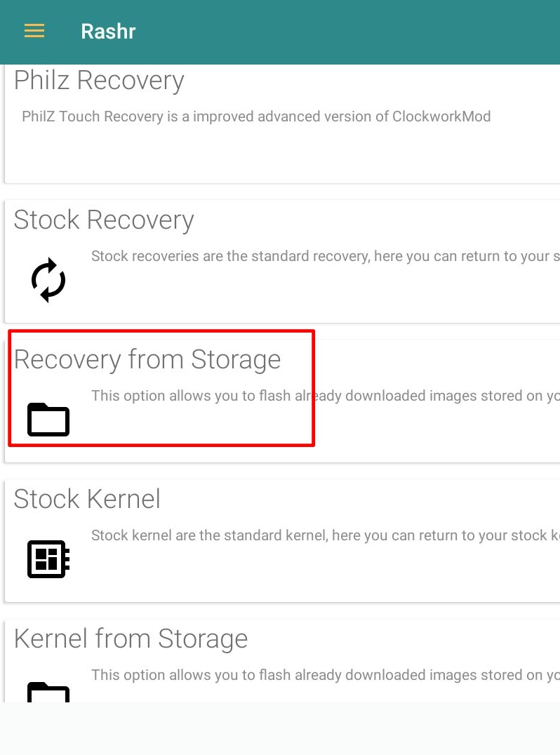The image size is (560, 755).
Task: Tap Recovery from Storage flash images description
Action: pos(326,396)
